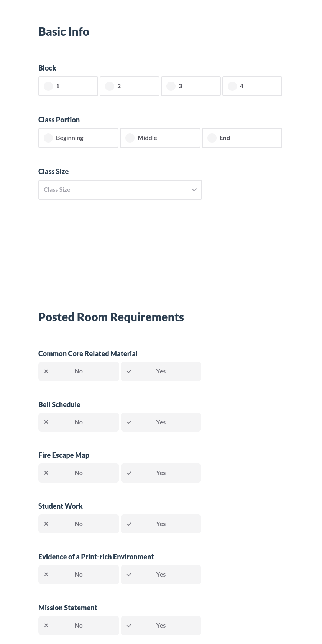The height and width of the screenshot is (644, 322).
Task: Click the checkmark icon on Fire Escape Map Yes
Action: coord(129,473)
